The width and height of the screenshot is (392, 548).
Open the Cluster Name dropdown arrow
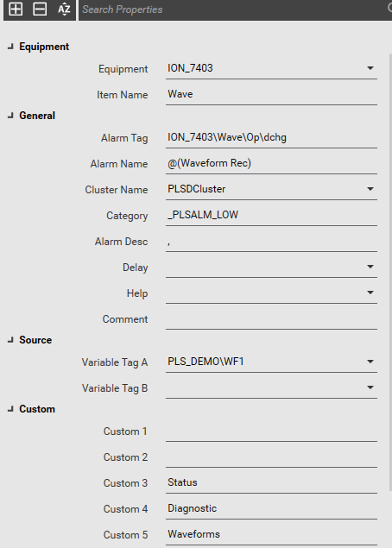click(x=370, y=189)
